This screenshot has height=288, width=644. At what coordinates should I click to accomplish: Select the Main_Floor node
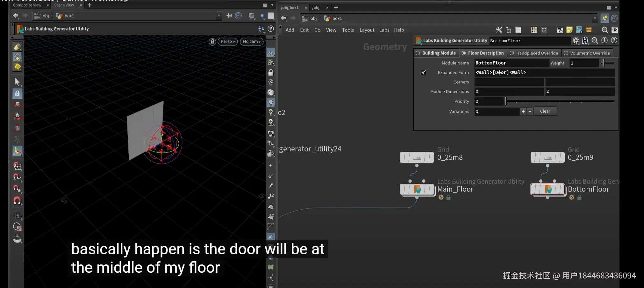pos(417,189)
